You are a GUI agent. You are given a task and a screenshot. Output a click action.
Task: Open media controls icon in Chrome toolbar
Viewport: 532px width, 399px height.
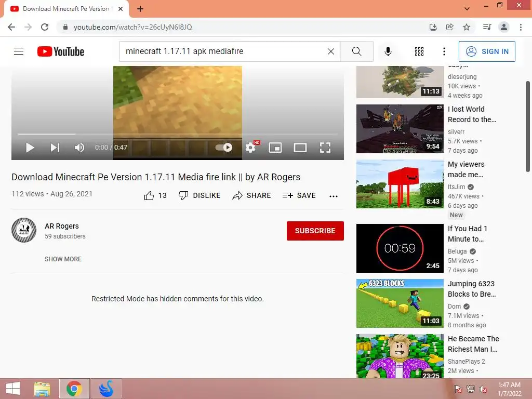point(487,27)
